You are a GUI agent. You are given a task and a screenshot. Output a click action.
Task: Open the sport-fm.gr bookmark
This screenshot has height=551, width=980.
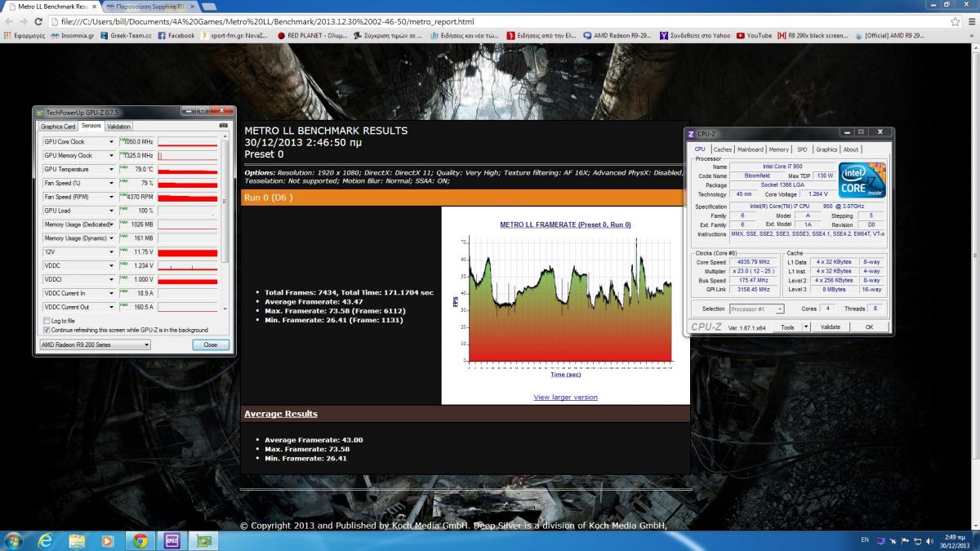236,36
